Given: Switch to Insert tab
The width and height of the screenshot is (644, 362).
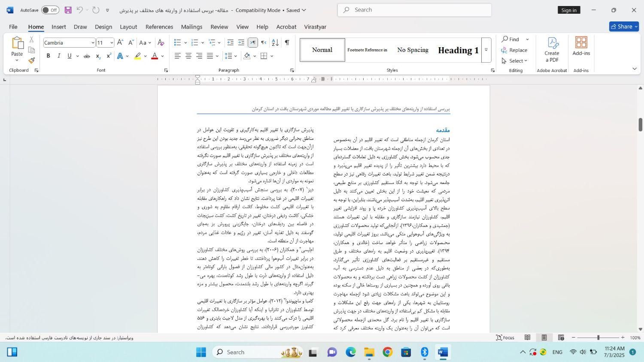Looking at the screenshot, I should [59, 27].
